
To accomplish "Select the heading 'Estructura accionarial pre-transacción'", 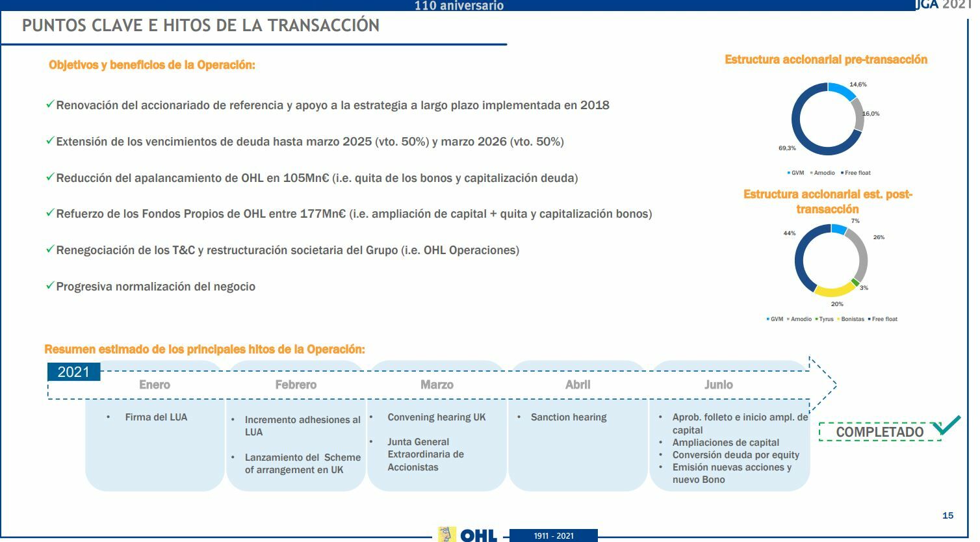I will click(826, 60).
